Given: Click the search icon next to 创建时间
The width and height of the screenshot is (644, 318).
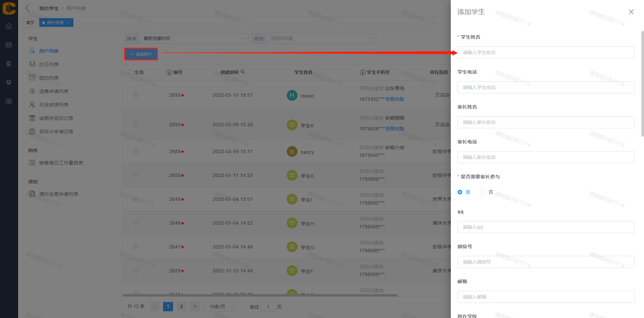Looking at the screenshot, I should pyautogui.click(x=243, y=72).
